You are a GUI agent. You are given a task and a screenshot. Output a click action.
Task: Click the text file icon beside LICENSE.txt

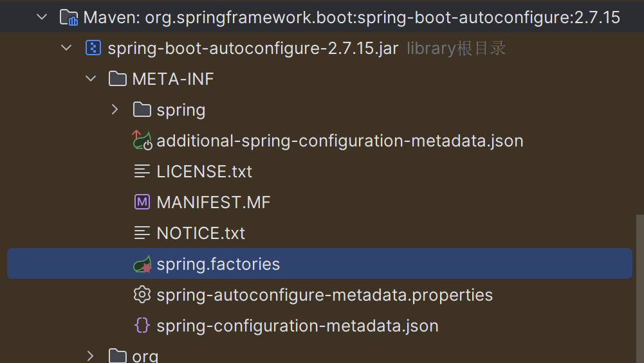(142, 171)
